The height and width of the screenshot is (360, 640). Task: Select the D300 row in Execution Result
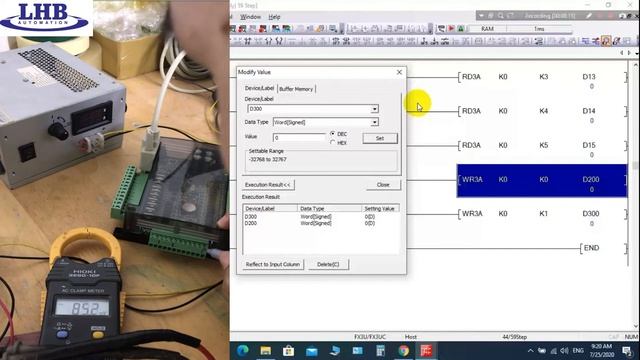point(321,217)
